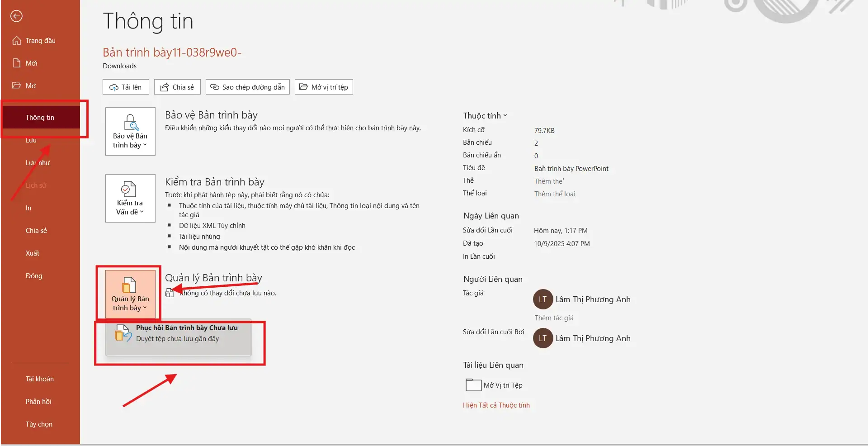The image size is (868, 446).
Task: Click the Mới new document icon
Action: [x=17, y=63]
